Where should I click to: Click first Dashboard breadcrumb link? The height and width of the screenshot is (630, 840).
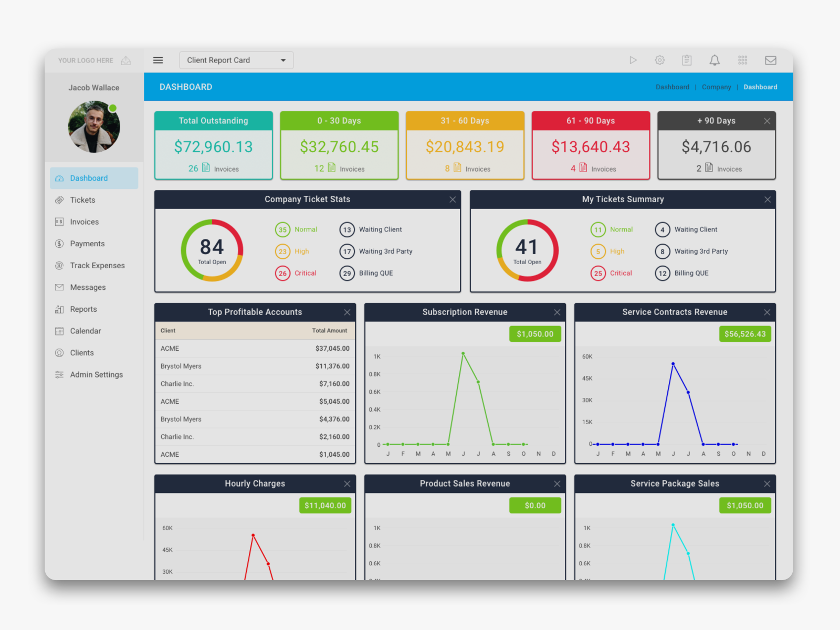coord(672,87)
